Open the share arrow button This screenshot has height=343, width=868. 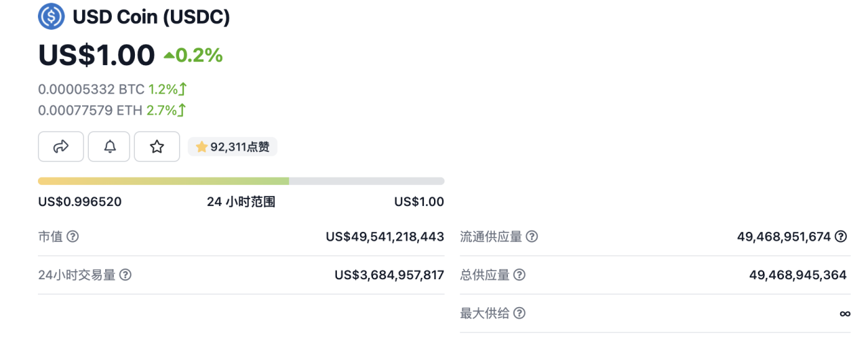pyautogui.click(x=61, y=146)
